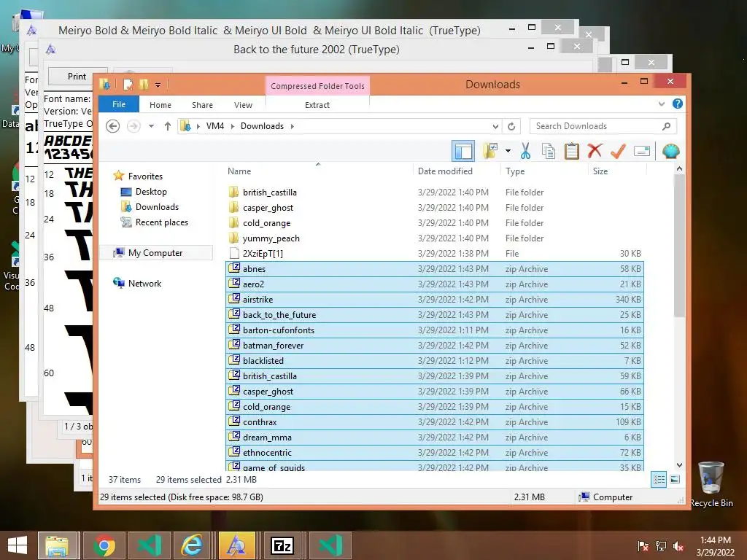Click the red X Delete icon
Screen dimensions: 747x560
click(x=595, y=152)
